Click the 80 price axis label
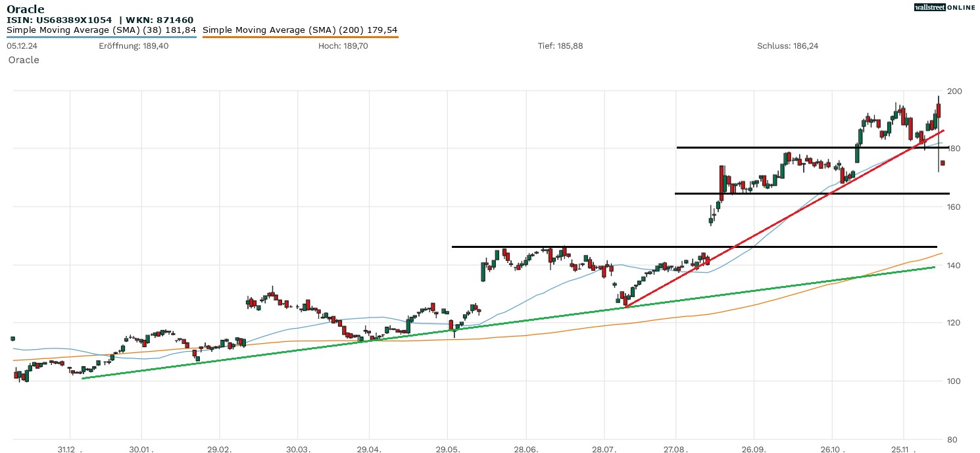Screen dimensions: 980x453 pyautogui.click(x=951, y=439)
